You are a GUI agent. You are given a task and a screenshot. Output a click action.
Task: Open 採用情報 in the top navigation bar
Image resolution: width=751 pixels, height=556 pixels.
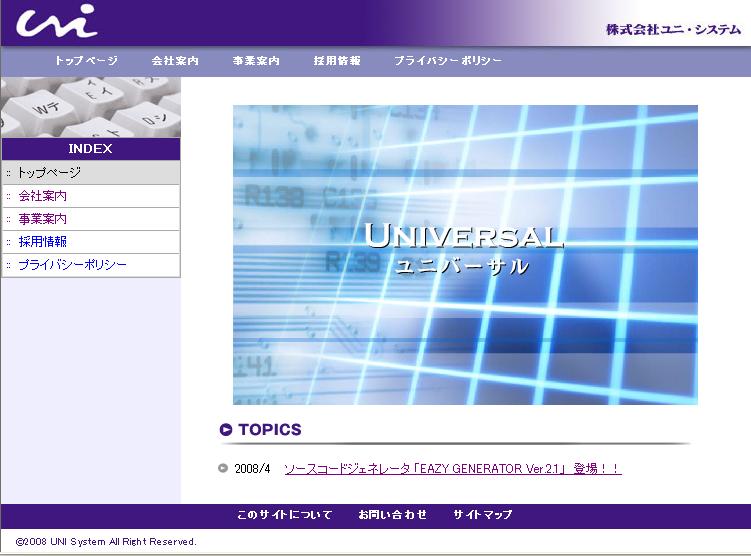337,61
